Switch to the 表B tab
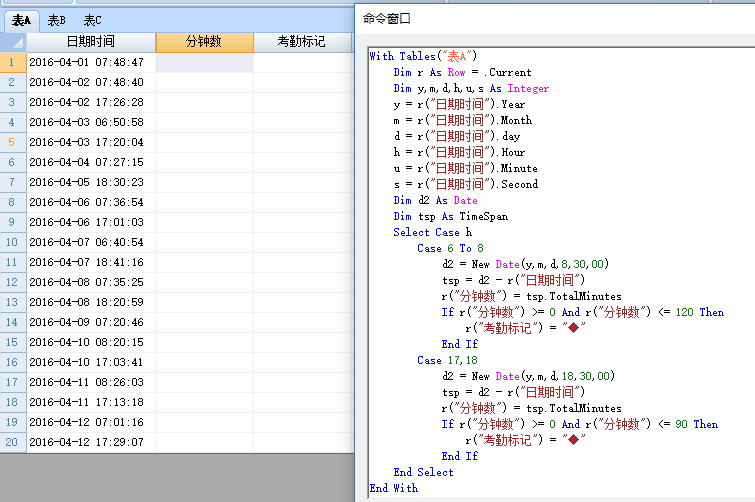 57,20
